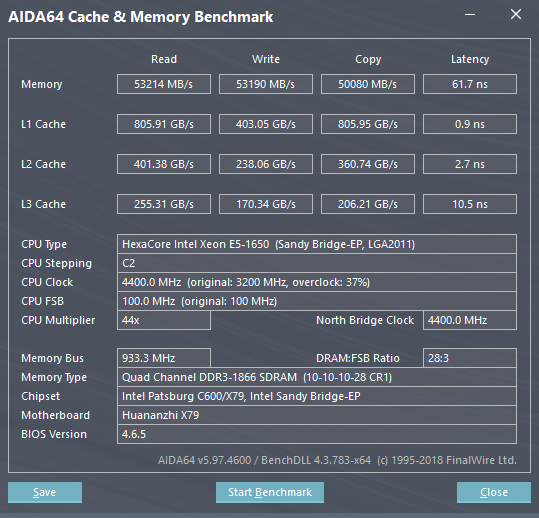Close window using the X icon
539x518 pixels.
(x=516, y=14)
